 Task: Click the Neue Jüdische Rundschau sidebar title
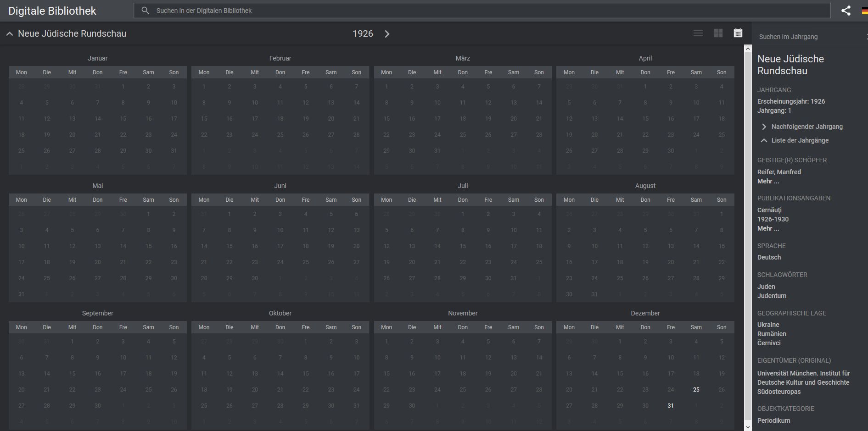790,65
